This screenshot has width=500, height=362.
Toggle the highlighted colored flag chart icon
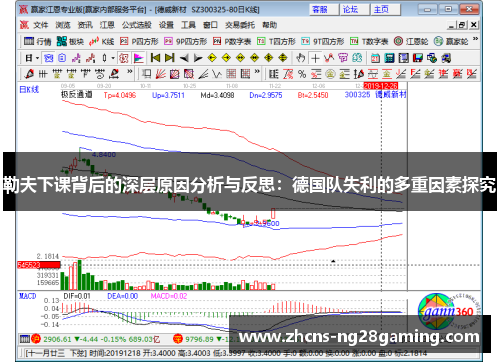tap(138, 58)
